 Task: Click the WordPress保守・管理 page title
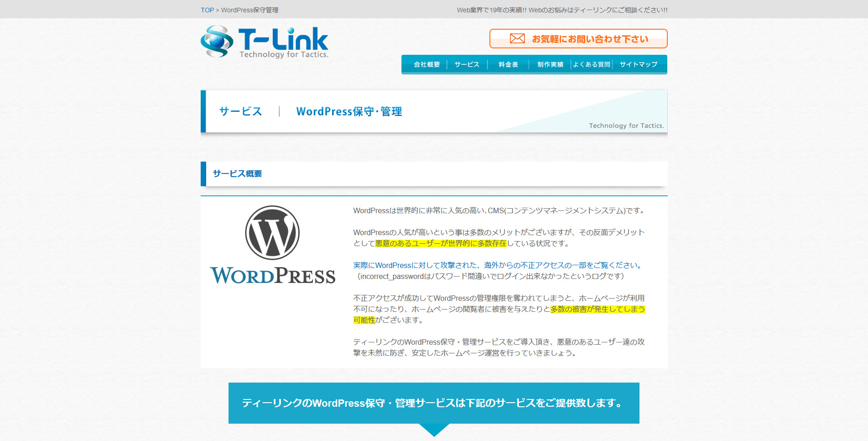[x=349, y=112]
